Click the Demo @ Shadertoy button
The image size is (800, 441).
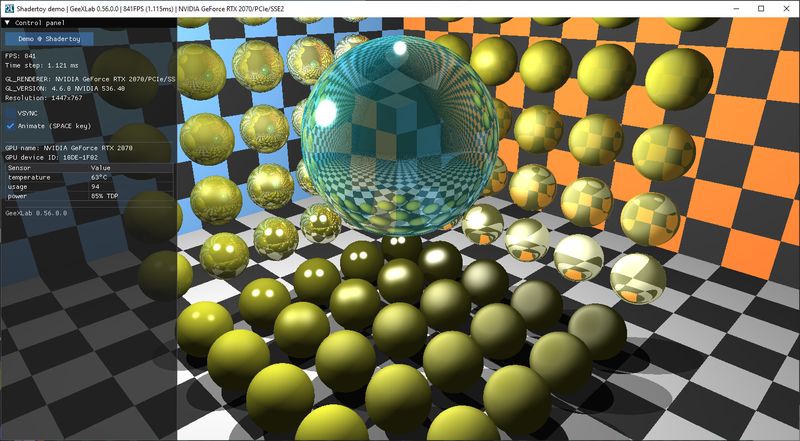49,39
